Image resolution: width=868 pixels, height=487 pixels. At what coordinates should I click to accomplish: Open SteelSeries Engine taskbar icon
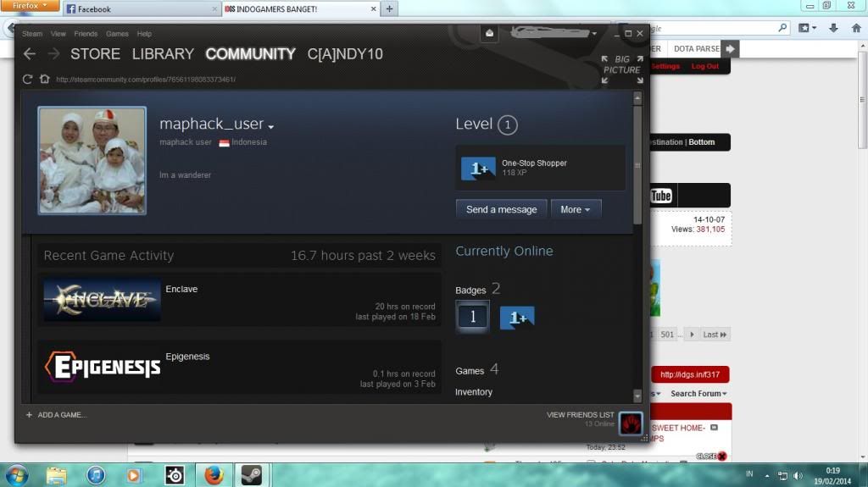[175, 475]
